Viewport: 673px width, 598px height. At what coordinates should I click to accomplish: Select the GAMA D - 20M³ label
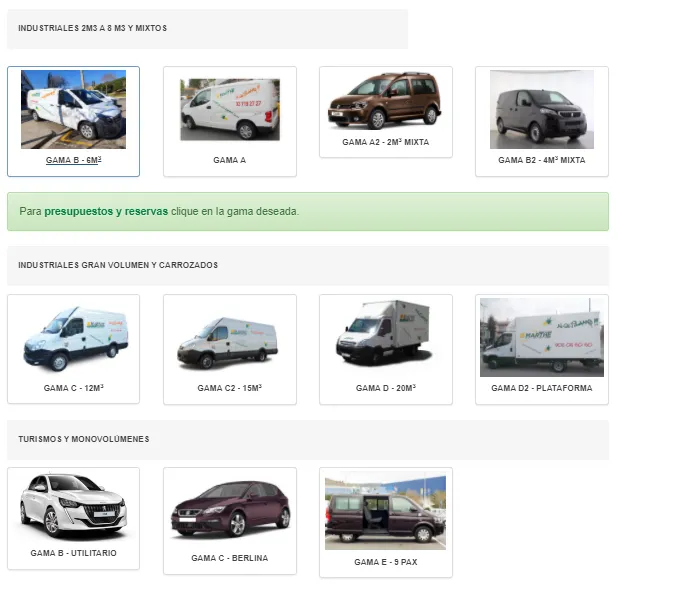point(385,388)
